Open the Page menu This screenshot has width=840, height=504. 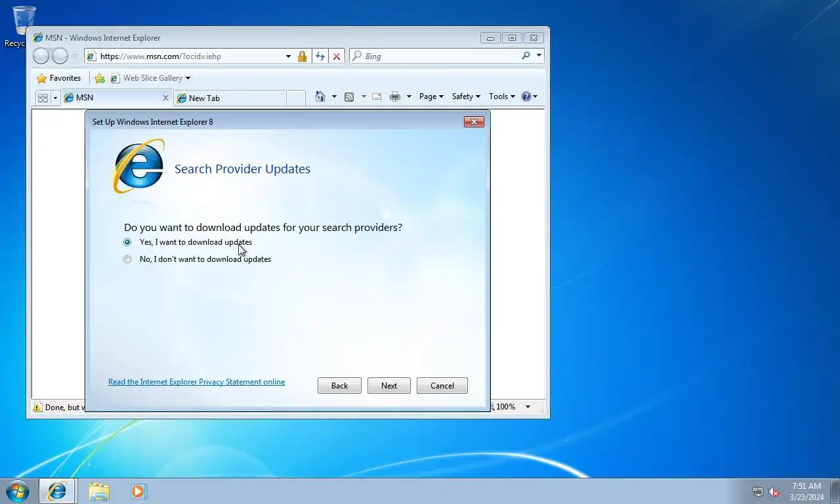coord(431,96)
